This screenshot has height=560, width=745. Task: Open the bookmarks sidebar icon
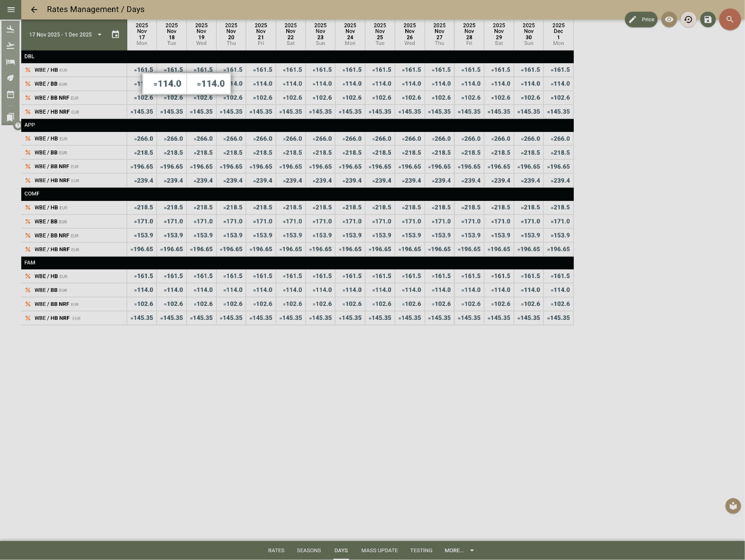[x=10, y=117]
